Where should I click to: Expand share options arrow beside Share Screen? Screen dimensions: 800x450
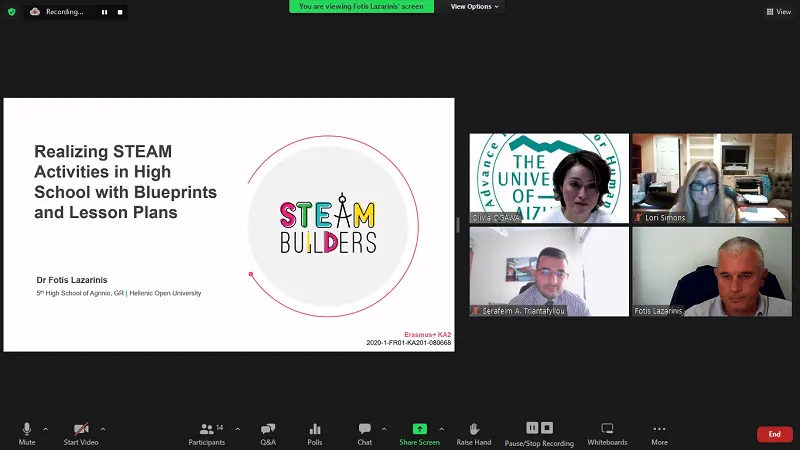(441, 429)
